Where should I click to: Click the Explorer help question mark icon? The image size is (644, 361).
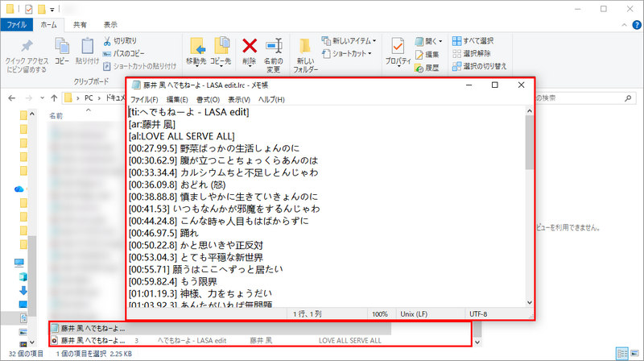coord(636,25)
